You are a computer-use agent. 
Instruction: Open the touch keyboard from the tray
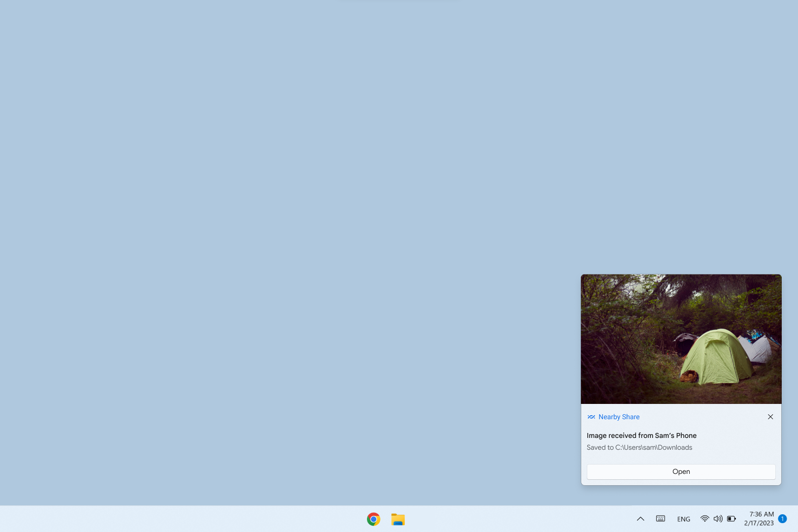tap(660, 519)
